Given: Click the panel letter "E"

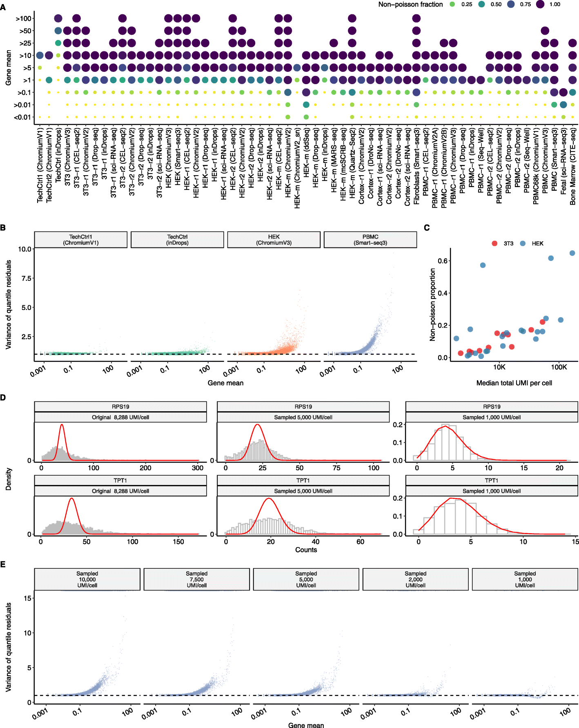Looking at the screenshot, I should 3,564.
